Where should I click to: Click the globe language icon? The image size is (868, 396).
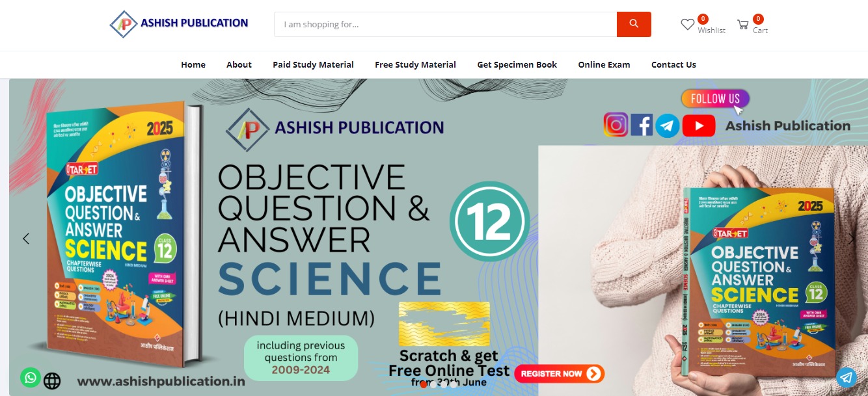coord(52,380)
